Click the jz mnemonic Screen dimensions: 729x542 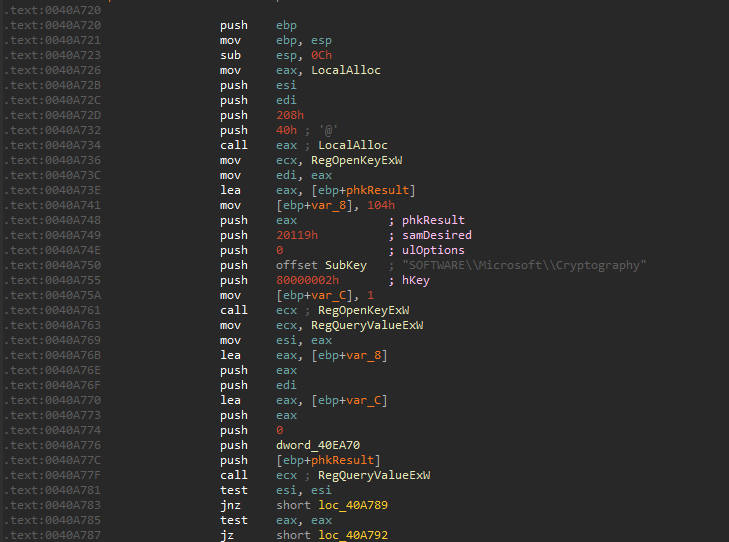[x=227, y=535]
